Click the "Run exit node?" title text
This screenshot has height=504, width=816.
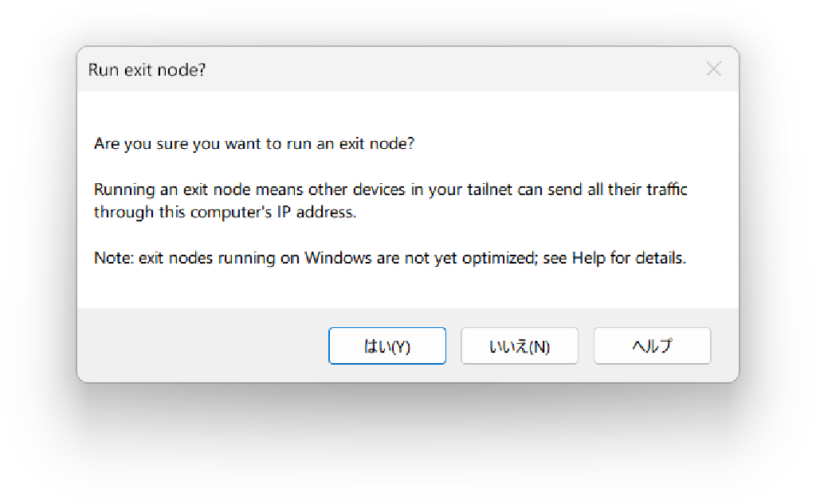coord(147,70)
